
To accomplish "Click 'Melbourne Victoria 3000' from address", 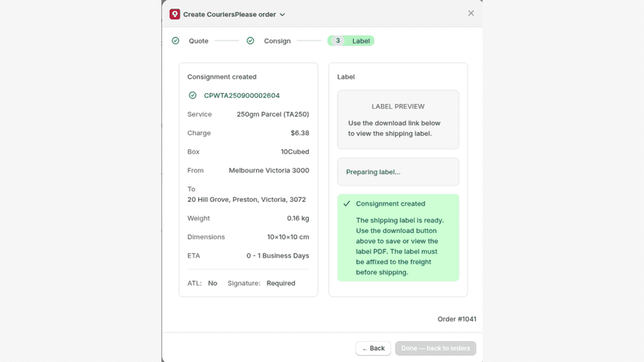I will pos(269,170).
